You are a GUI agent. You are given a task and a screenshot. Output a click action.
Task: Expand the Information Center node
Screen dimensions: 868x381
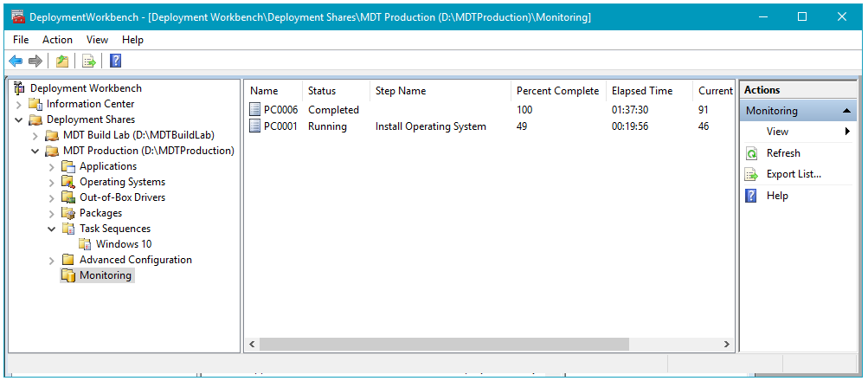pos(19,104)
